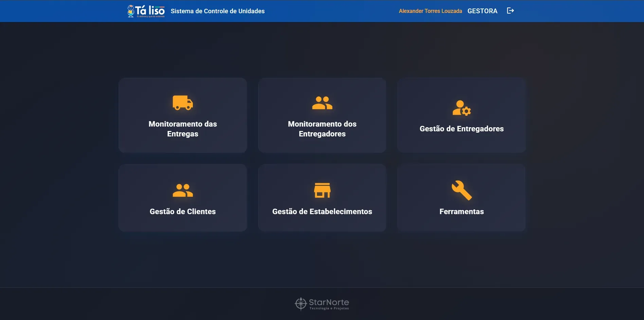The image size is (644, 320).
Task: Select Gestão de Estabelecimentos text
Action: [x=322, y=212]
